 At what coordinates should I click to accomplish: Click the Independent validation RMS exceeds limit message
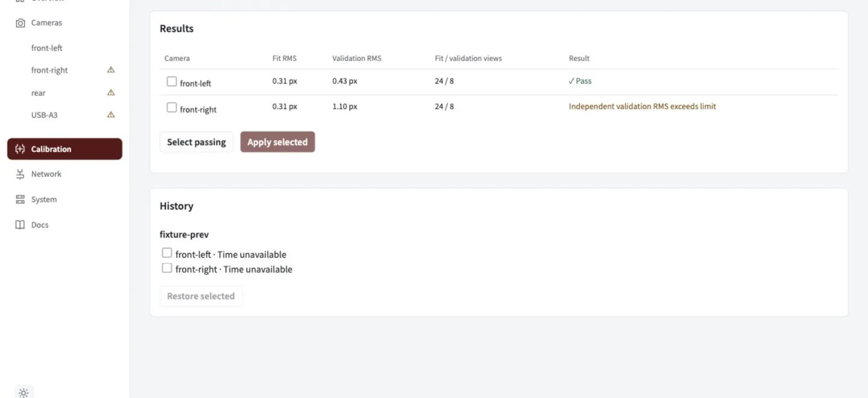[643, 107]
